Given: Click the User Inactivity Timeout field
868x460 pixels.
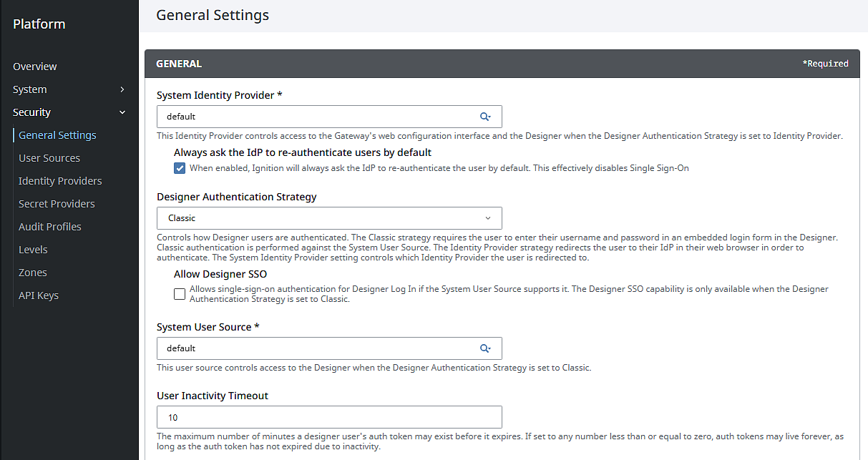Looking at the screenshot, I should pos(329,417).
